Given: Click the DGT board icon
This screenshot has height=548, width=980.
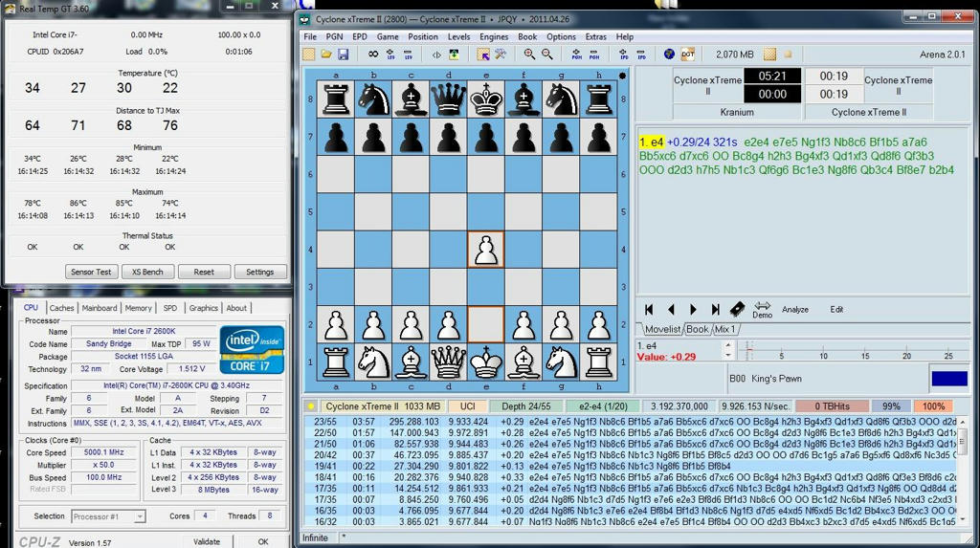Looking at the screenshot, I should (687, 55).
